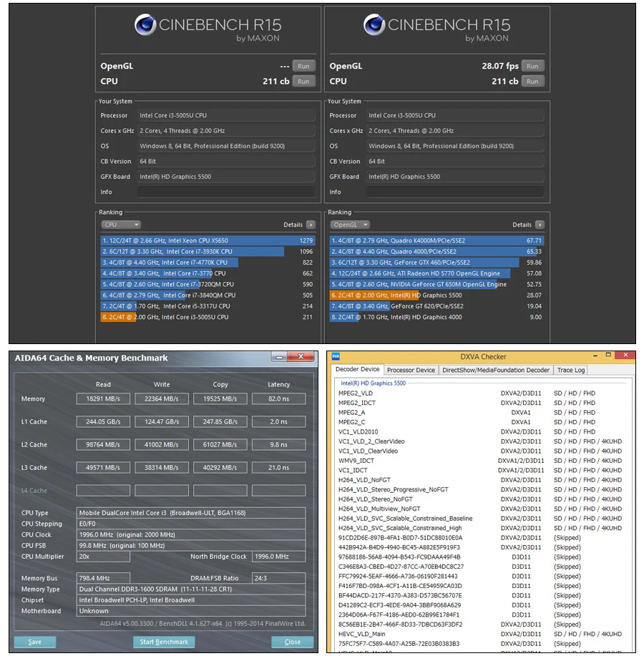The height and width of the screenshot is (656, 644).
Task: Click Memory Type DDR3-1600 field
Action: click(191, 589)
